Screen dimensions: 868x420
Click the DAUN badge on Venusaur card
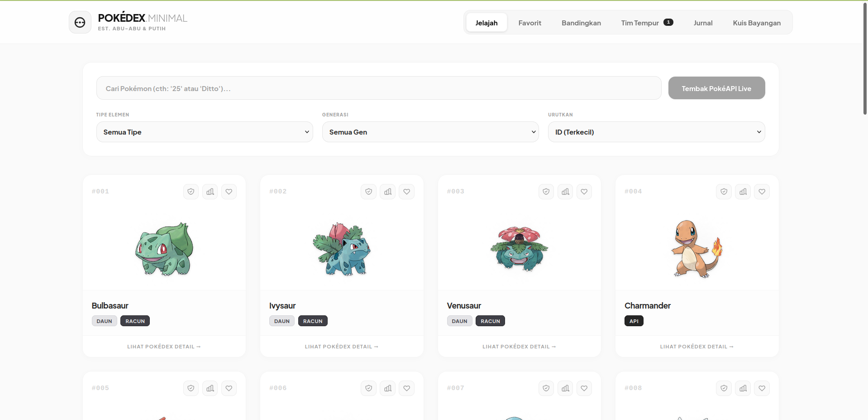pyautogui.click(x=460, y=321)
